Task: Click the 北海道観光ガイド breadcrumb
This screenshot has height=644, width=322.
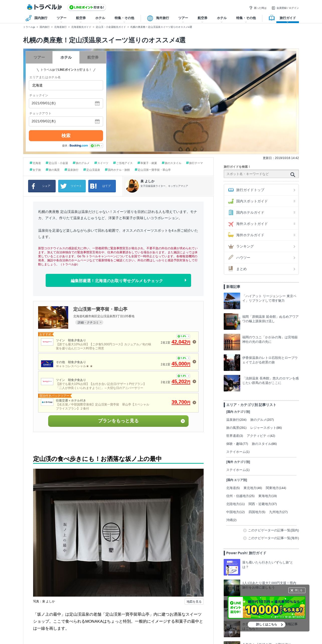Action: [x=81, y=27]
